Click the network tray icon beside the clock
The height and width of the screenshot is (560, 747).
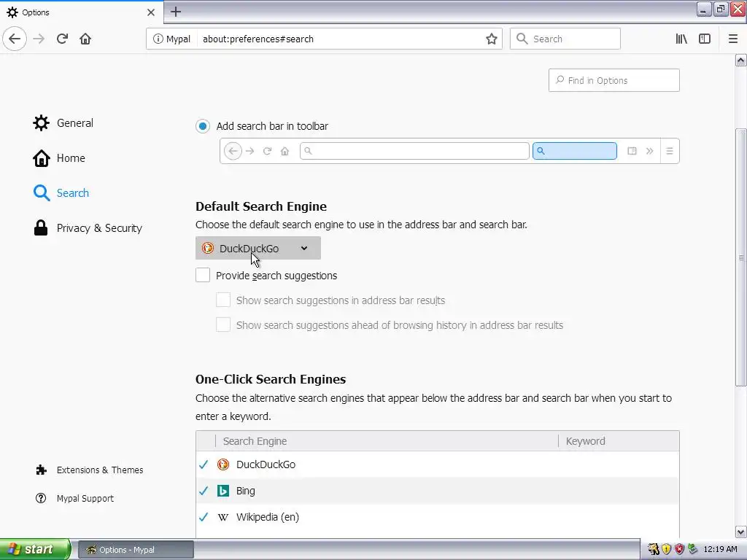coord(693,550)
